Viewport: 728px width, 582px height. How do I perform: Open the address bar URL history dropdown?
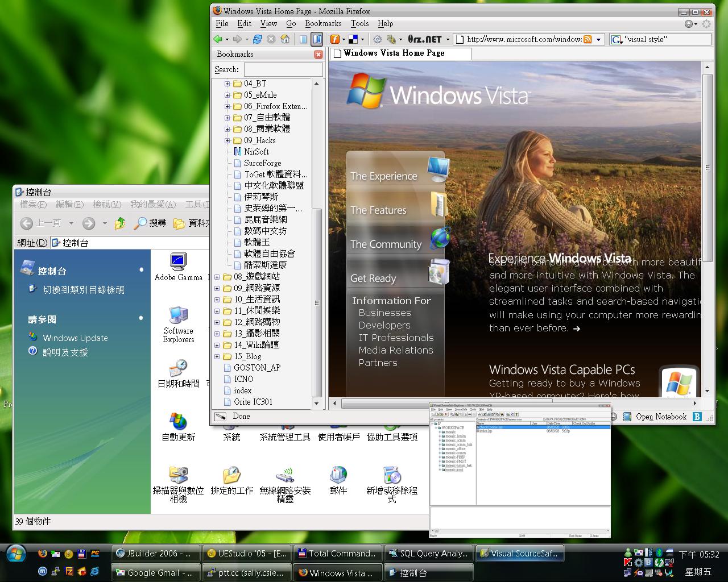click(x=598, y=39)
